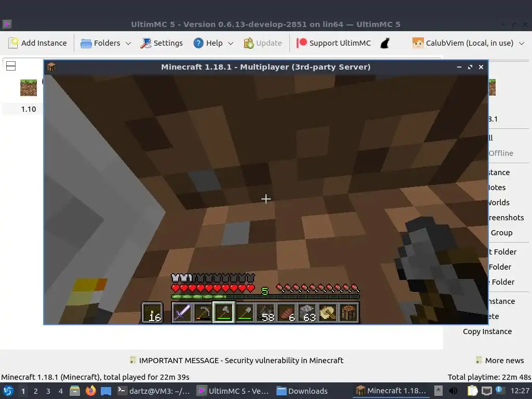Viewport: 532px width, 399px height.
Task: Open the Folders dropdown arrow
Action: [128, 44]
